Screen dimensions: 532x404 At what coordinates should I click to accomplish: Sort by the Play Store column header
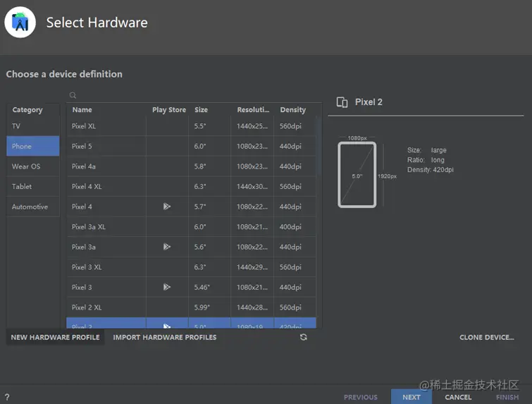coord(169,110)
